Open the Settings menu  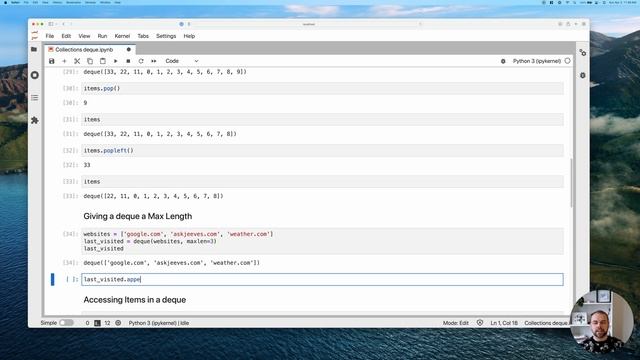(x=166, y=36)
